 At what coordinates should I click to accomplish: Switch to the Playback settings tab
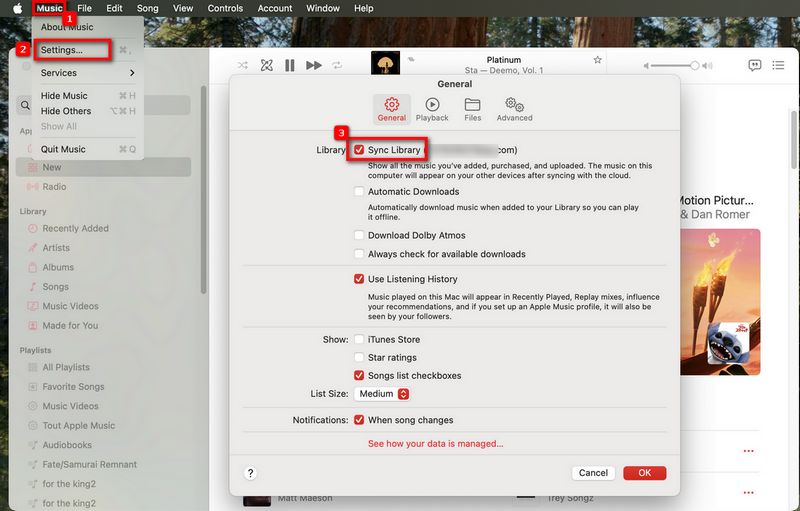432,109
